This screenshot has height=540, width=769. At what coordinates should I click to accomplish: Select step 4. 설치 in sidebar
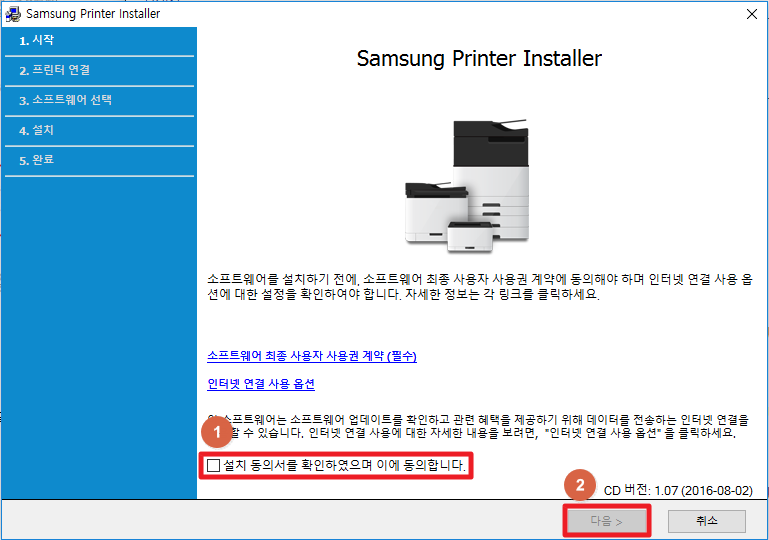(100, 130)
